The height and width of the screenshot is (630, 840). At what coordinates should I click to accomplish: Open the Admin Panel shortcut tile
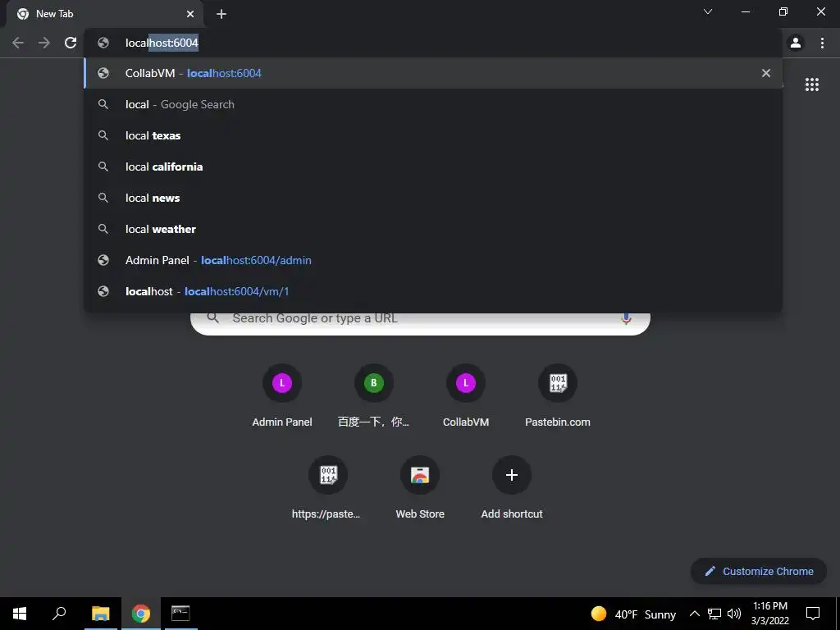tap(282, 396)
